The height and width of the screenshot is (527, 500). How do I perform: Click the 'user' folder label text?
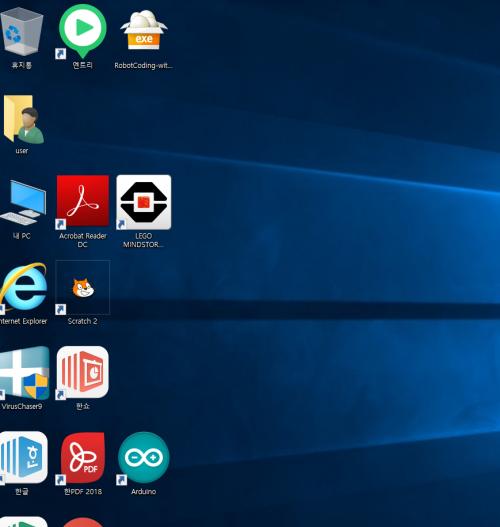click(22, 151)
